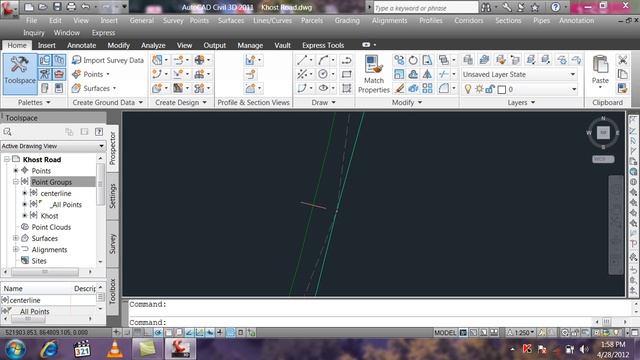
Task: Open the Alignments menu
Action: click(389, 20)
